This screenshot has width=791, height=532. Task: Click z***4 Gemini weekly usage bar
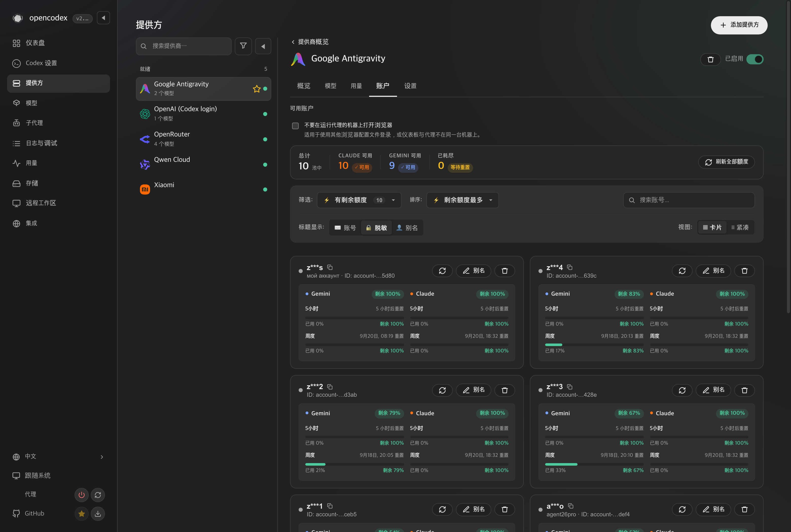click(x=594, y=345)
